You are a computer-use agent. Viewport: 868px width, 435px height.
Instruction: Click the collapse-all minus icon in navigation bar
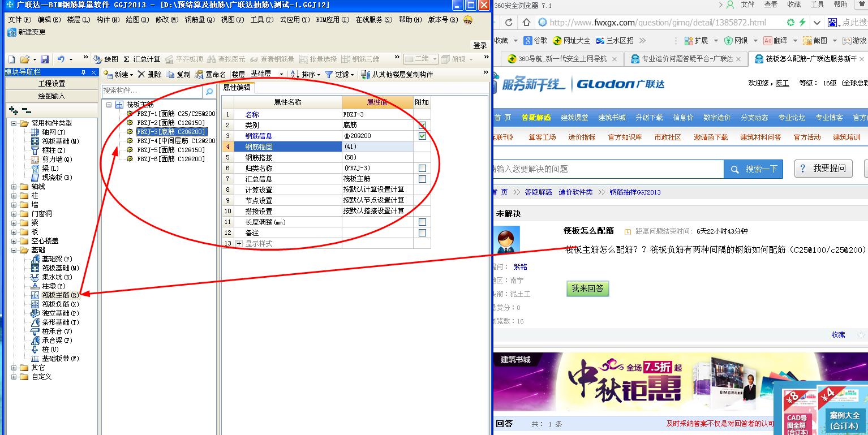[26, 111]
